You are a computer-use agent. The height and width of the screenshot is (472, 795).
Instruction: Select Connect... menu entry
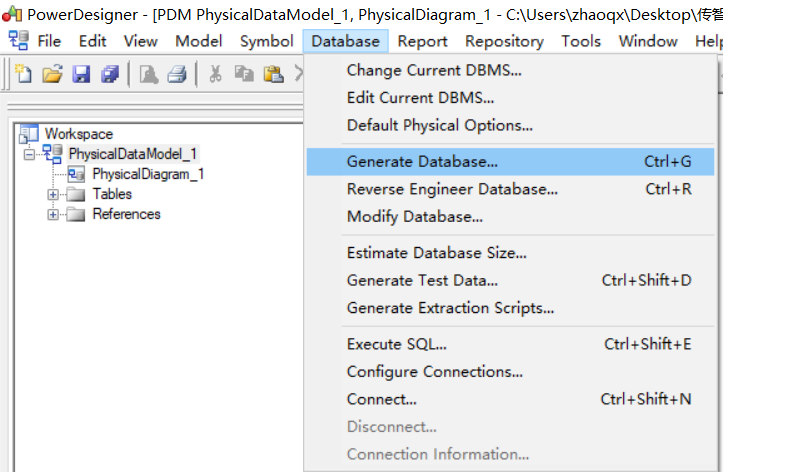tap(511, 399)
